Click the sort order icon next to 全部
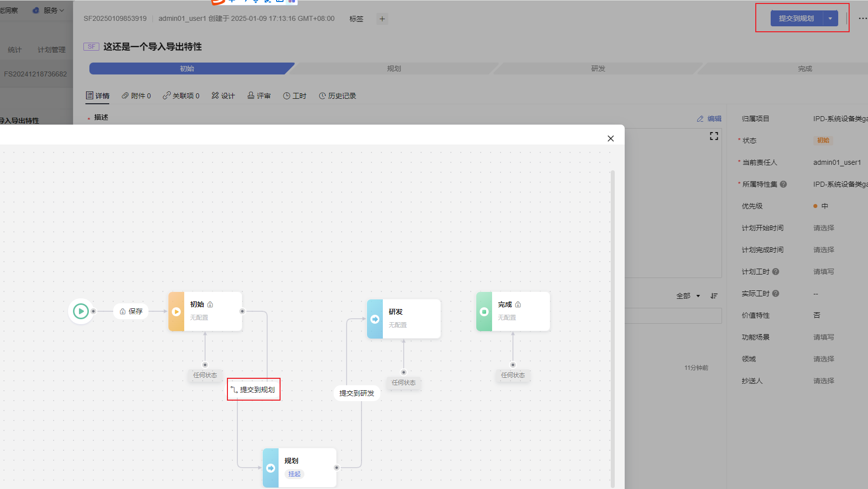 (714, 296)
